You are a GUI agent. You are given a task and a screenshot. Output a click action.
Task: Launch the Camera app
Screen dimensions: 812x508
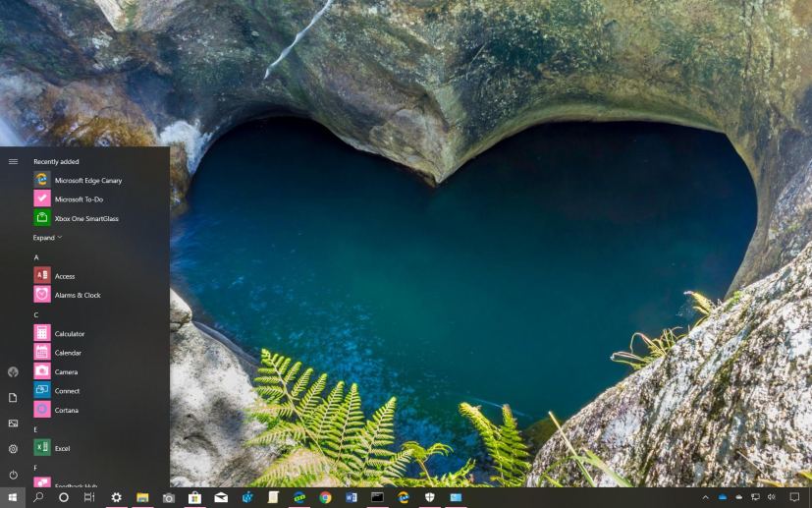(66, 372)
